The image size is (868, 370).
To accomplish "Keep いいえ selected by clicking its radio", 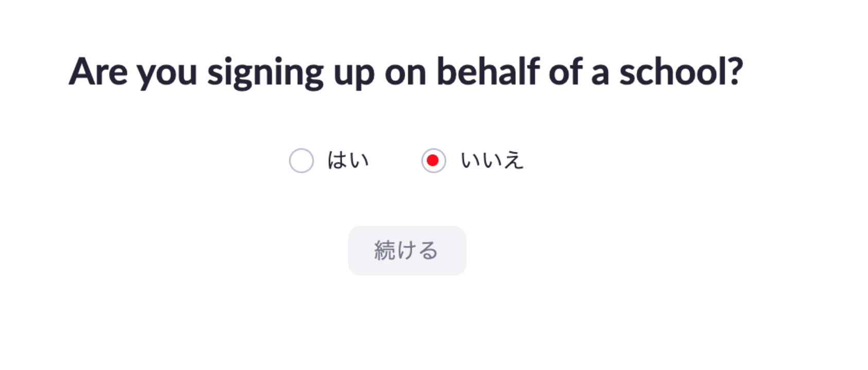I will pyautogui.click(x=433, y=161).
